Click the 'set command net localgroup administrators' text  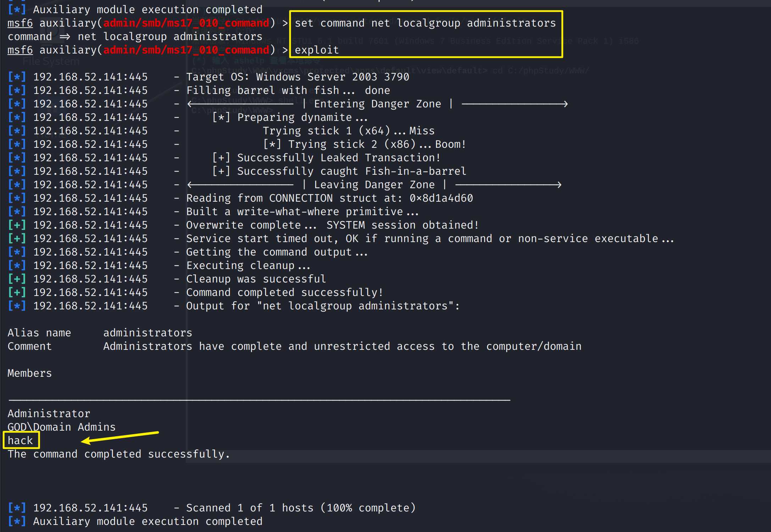pos(425,23)
